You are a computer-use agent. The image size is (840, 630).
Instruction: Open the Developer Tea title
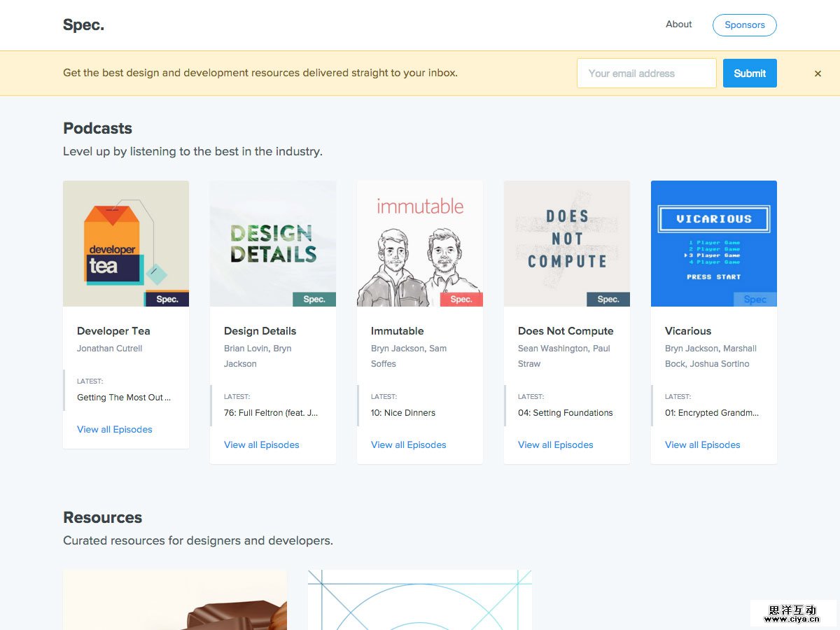113,331
